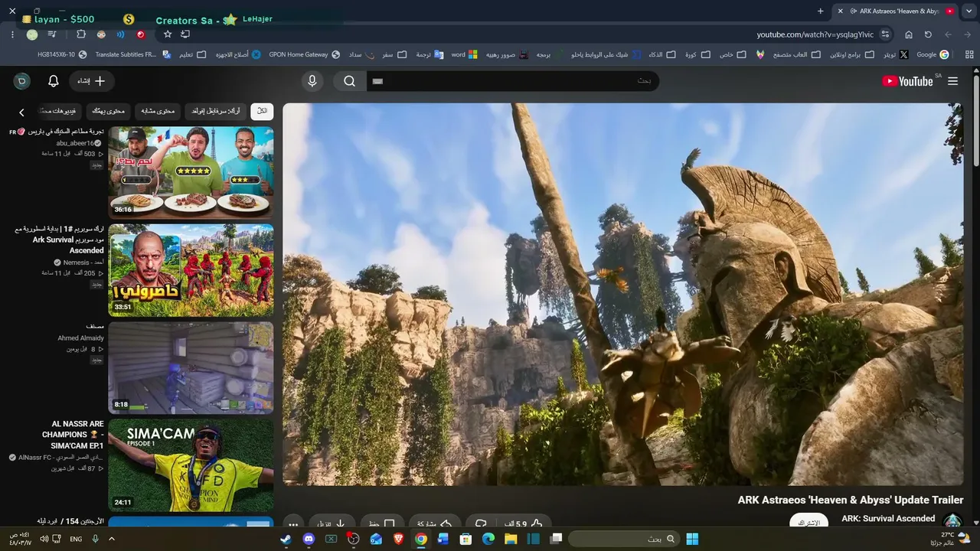The width and height of the screenshot is (980, 551).
Task: Open the تعليم bookmarks folder
Action: pos(193,55)
